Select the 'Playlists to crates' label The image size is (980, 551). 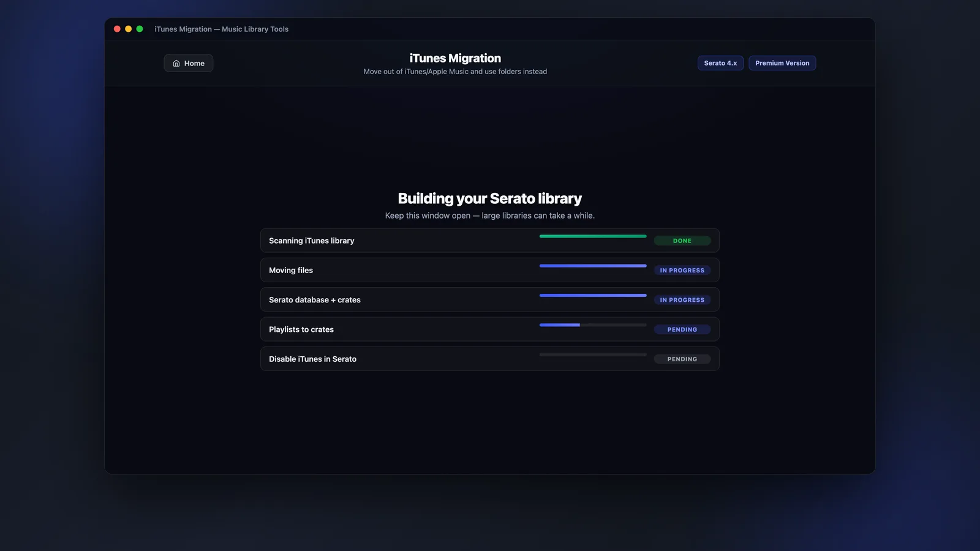[x=301, y=329]
